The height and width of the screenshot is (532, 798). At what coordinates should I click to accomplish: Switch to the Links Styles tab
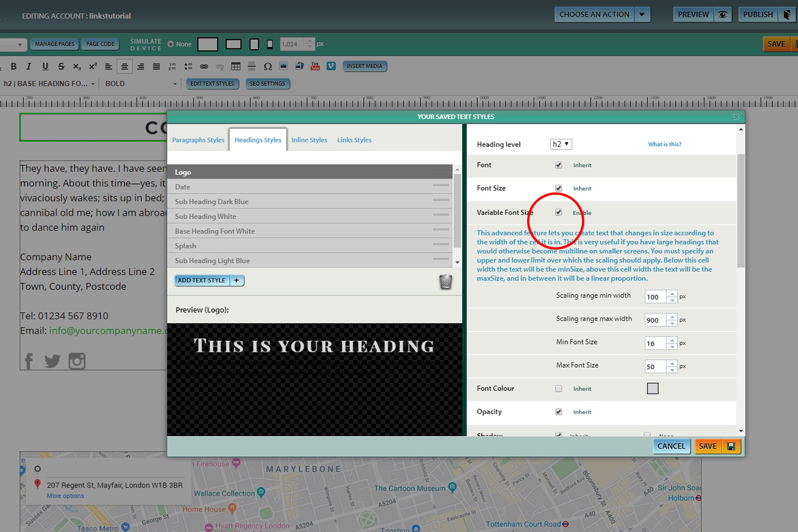(x=354, y=140)
